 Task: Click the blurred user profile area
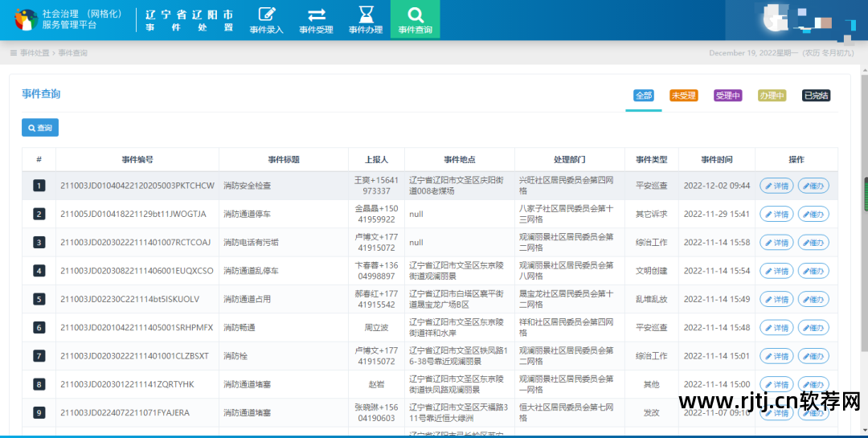coord(797,19)
